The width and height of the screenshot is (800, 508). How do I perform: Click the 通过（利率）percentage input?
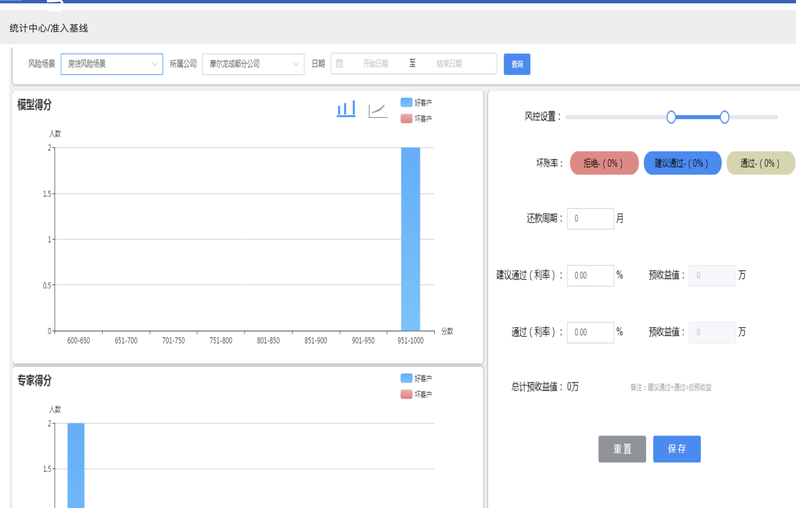click(590, 333)
